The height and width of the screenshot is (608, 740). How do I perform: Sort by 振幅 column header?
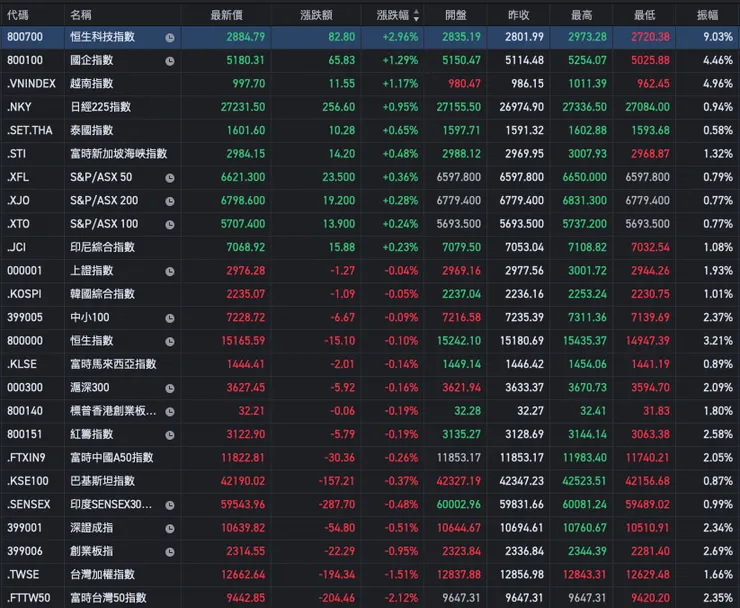pos(707,15)
